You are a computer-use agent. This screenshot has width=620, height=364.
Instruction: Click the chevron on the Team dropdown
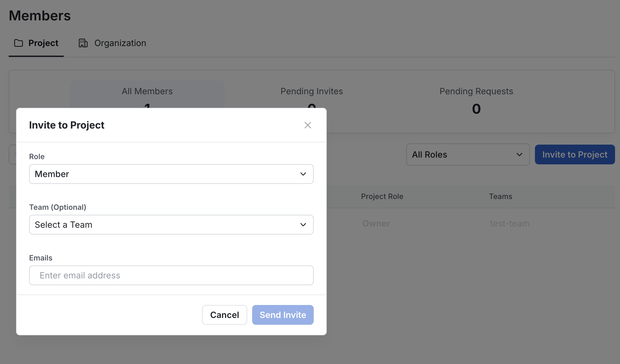pyautogui.click(x=303, y=225)
